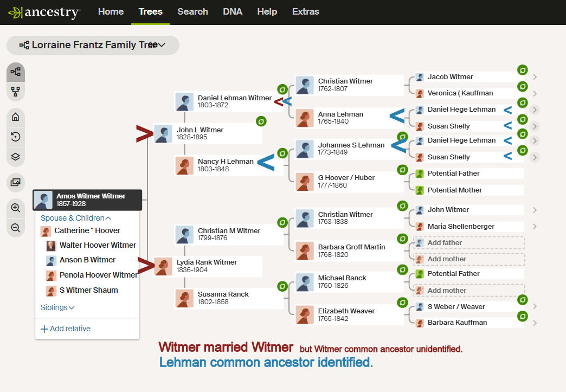Open the DNA menu
This screenshot has height=392, width=566.
point(233,12)
